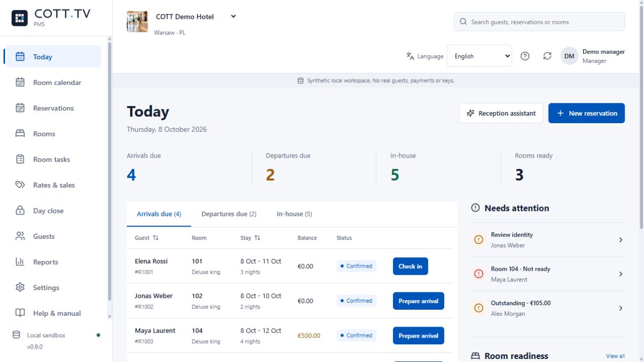Click the Room calendar sidebar icon
Viewport: 644px width, 362px height.
pyautogui.click(x=20, y=82)
